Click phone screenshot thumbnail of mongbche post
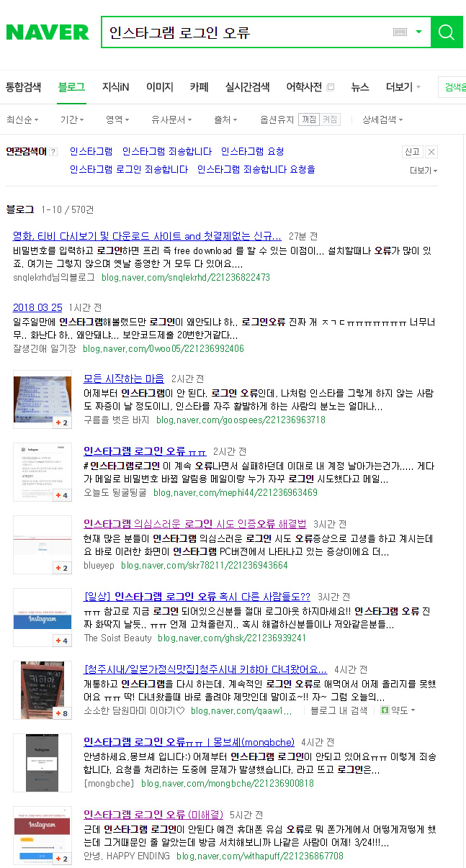The image size is (466, 868). tap(42, 763)
